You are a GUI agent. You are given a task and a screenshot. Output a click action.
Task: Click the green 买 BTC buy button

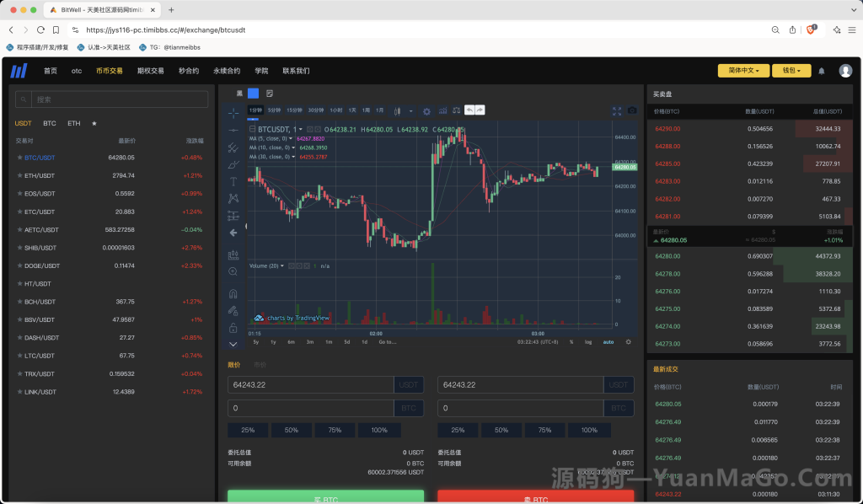325,497
